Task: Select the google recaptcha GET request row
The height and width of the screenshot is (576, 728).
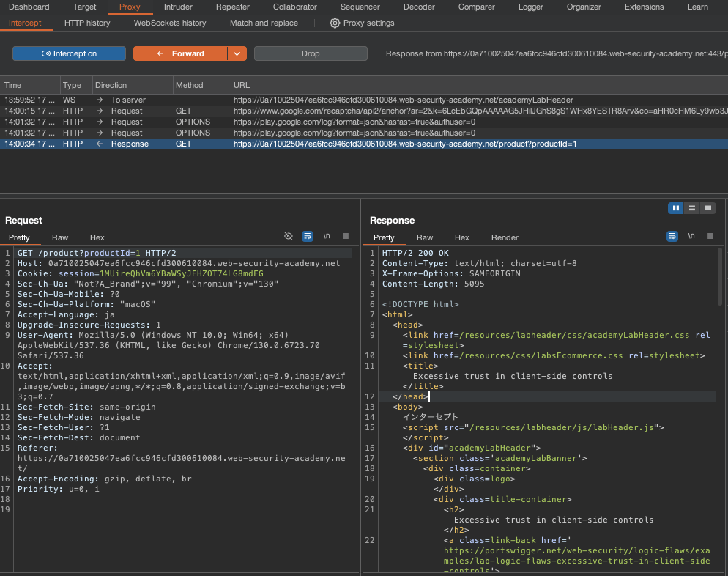Action: pyautogui.click(x=364, y=111)
